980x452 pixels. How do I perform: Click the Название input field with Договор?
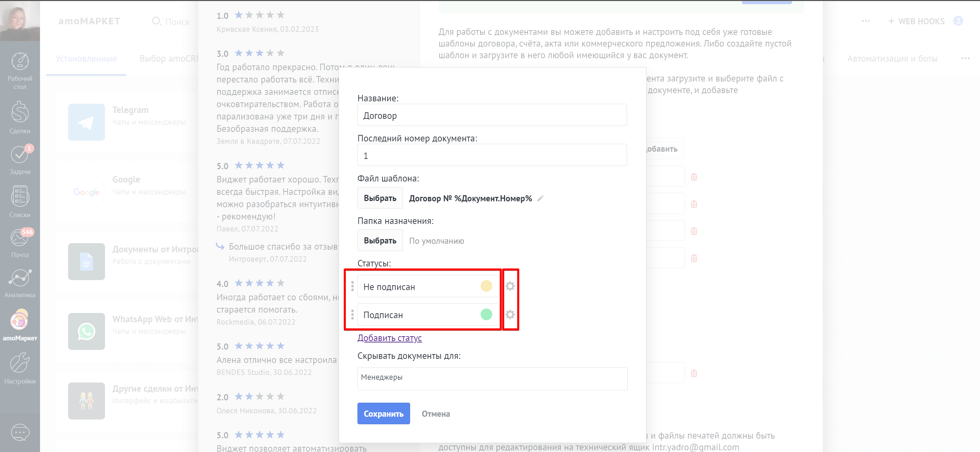[x=492, y=115]
